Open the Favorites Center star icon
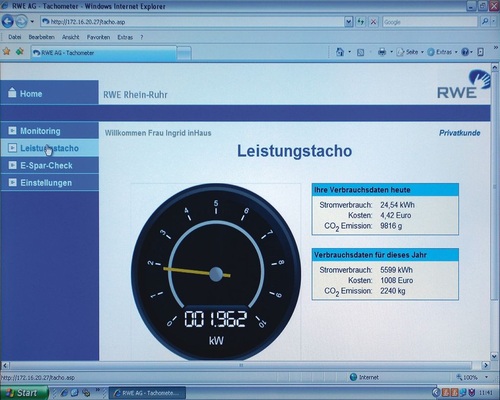Screen dimensions: 500x400 [7, 52]
